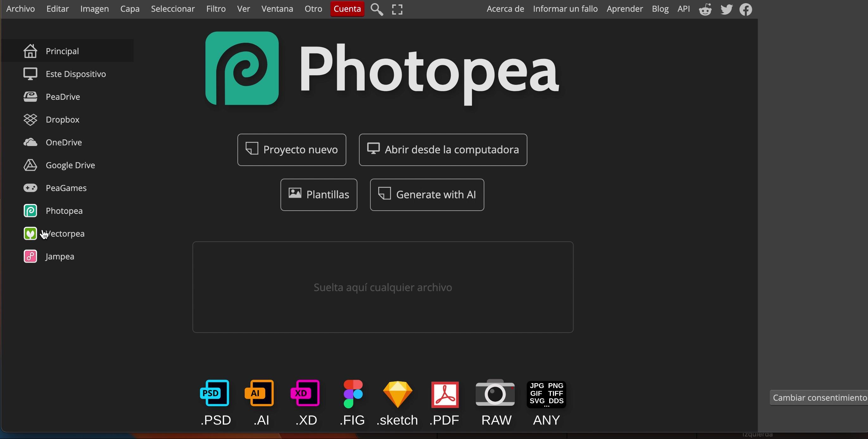Screen dimensions: 868x439
Task: Open the Archivo menu
Action: (21, 9)
